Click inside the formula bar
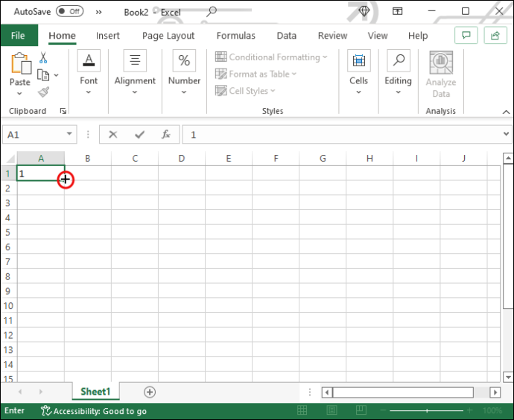 (x=342, y=135)
